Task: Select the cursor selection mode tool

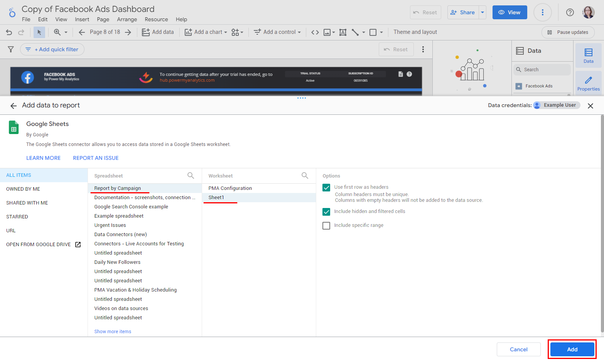Action: click(39, 32)
